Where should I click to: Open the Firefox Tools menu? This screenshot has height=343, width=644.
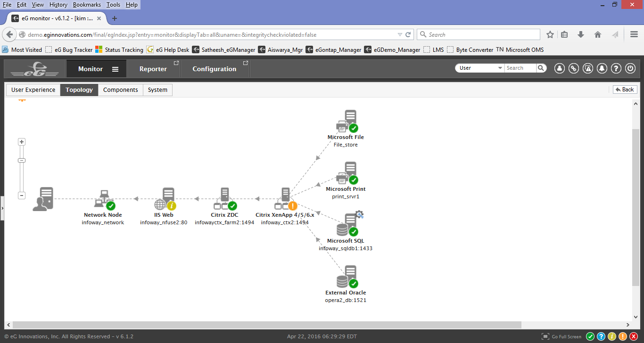113,5
